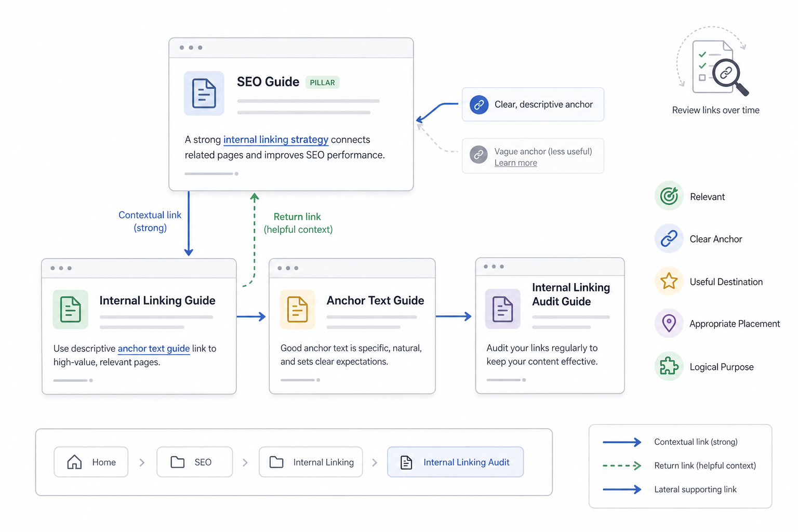Click the Useful Destination star icon
798x532 pixels.
(x=669, y=281)
